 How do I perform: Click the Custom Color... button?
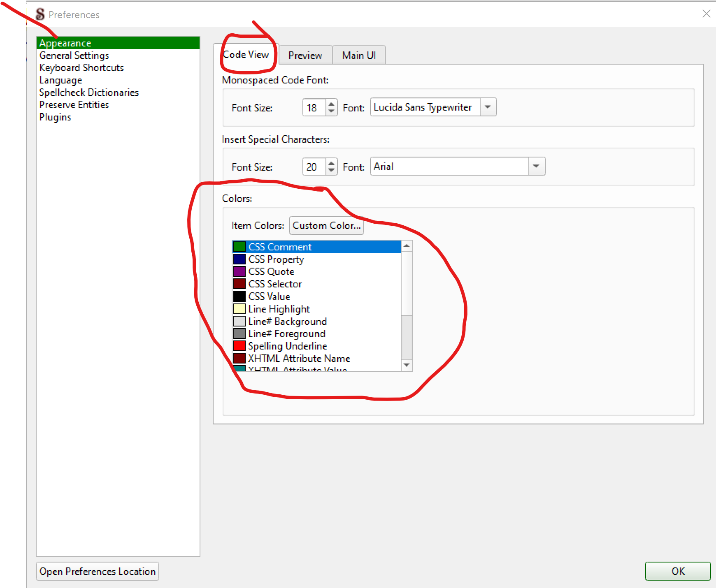tap(327, 225)
